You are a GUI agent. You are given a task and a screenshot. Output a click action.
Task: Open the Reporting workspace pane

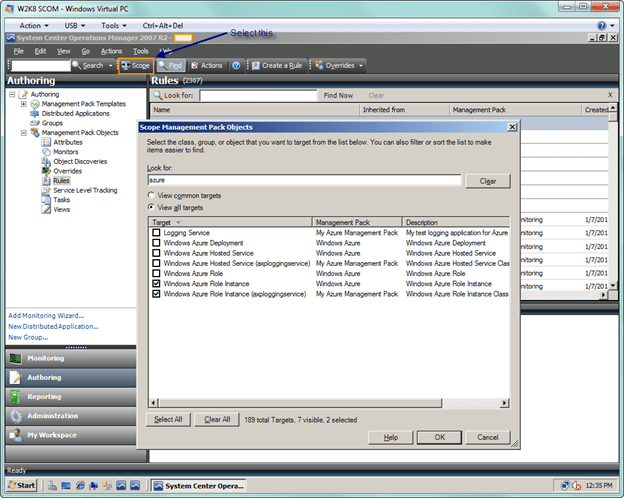[x=71, y=396]
